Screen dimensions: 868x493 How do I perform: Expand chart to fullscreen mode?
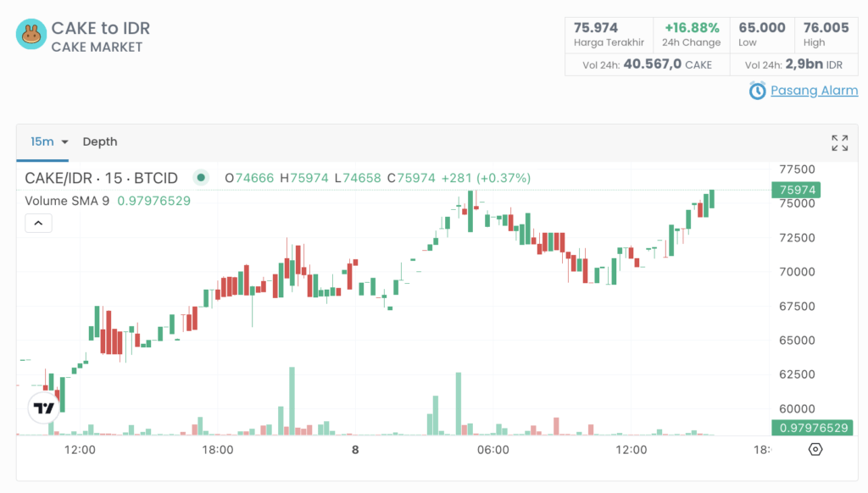pos(839,142)
